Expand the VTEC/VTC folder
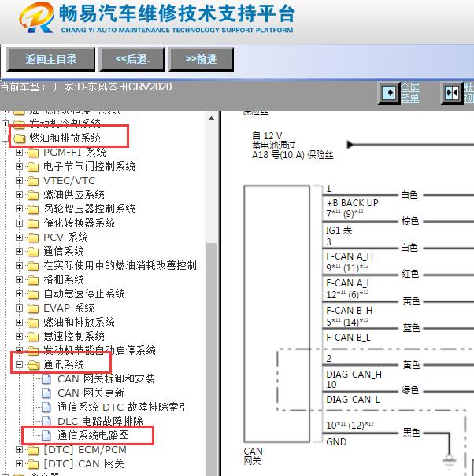 click(x=19, y=181)
